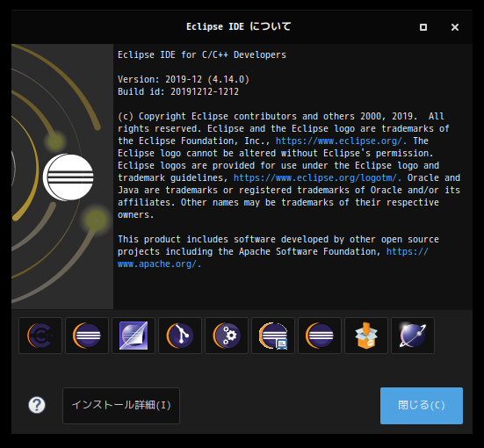Viewport: 484px width, 448px height.
Task: Click the 'Version: 2019-12 (4.14.0)' text
Action: 184,79
